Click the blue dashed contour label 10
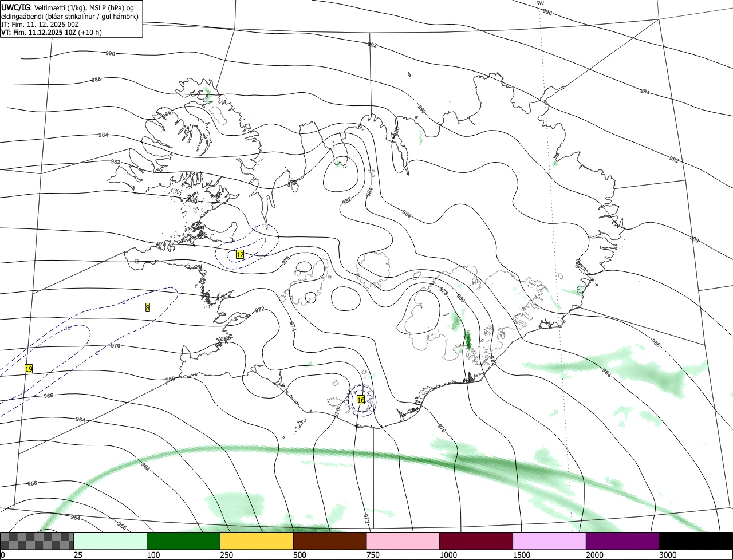Screen dimensions: 733x560 click(x=68, y=329)
